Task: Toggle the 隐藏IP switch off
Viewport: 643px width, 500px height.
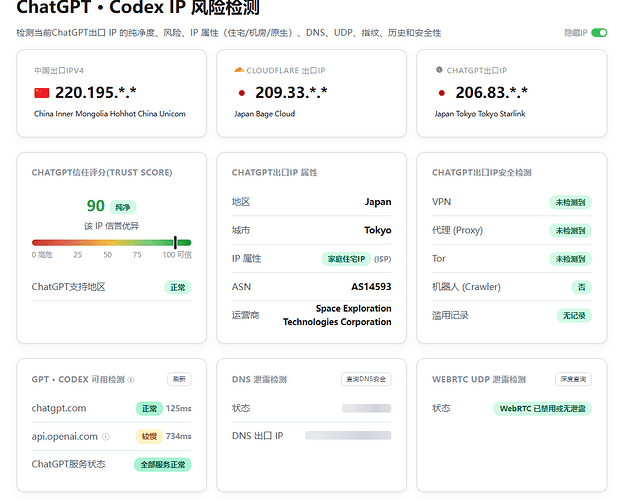Action: click(x=599, y=33)
